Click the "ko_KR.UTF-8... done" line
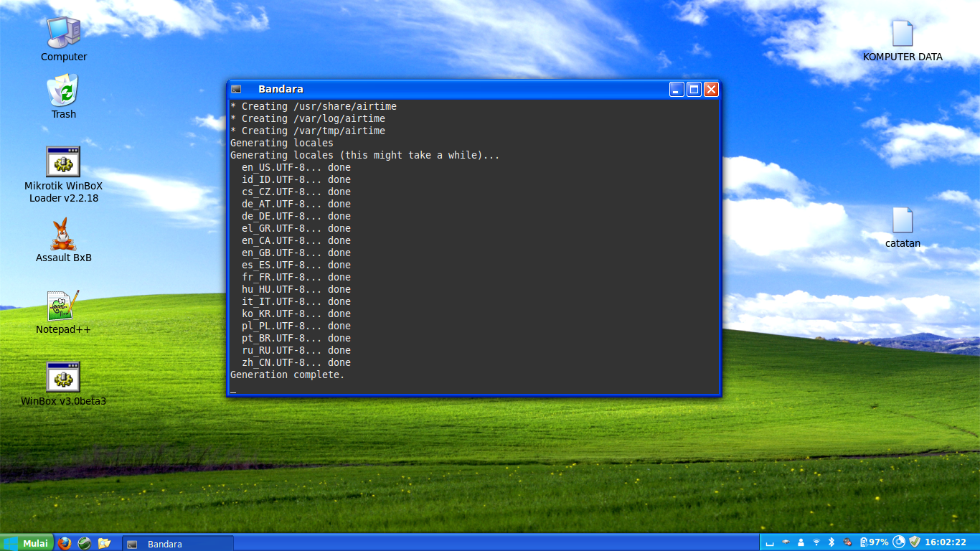The width and height of the screenshot is (980, 551). (x=296, y=314)
